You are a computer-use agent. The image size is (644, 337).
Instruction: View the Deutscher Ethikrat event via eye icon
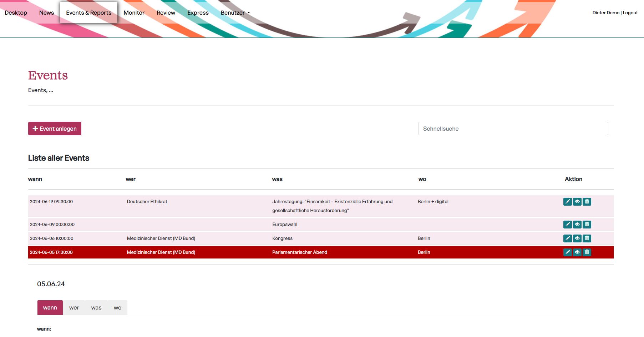(x=577, y=202)
